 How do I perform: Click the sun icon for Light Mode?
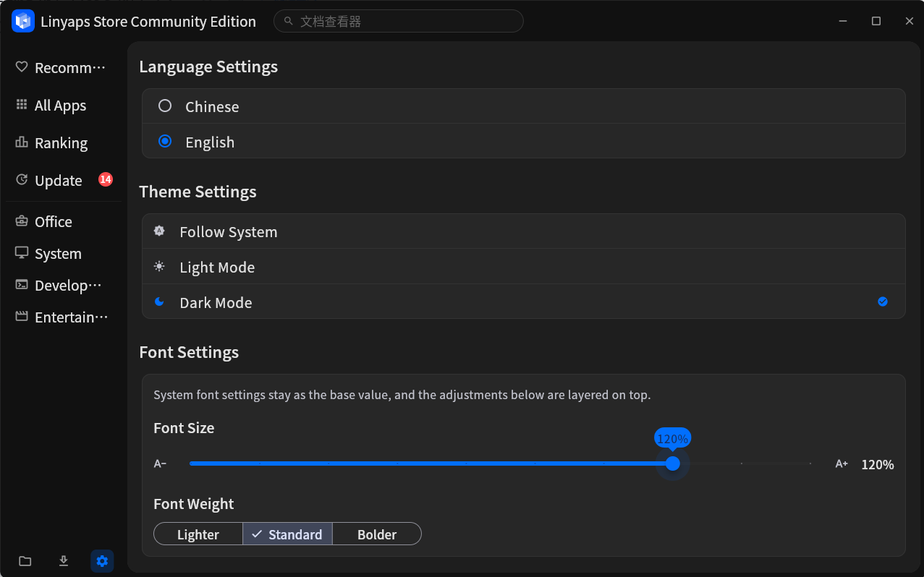click(x=159, y=267)
